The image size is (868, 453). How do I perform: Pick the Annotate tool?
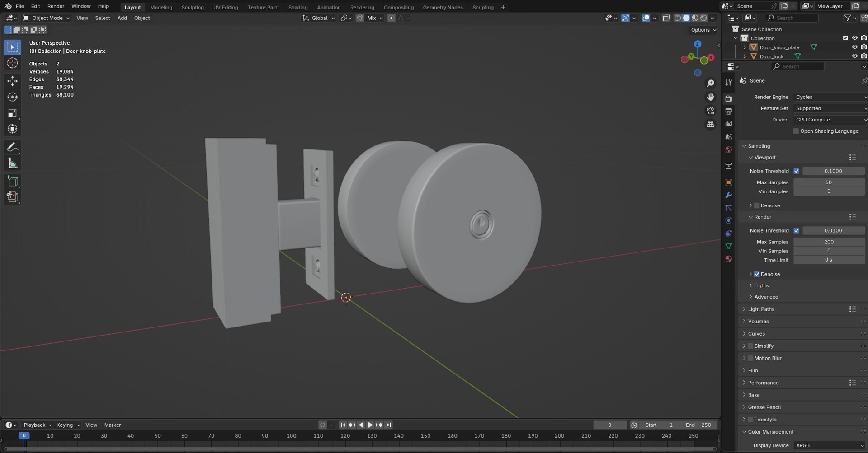[x=12, y=147]
